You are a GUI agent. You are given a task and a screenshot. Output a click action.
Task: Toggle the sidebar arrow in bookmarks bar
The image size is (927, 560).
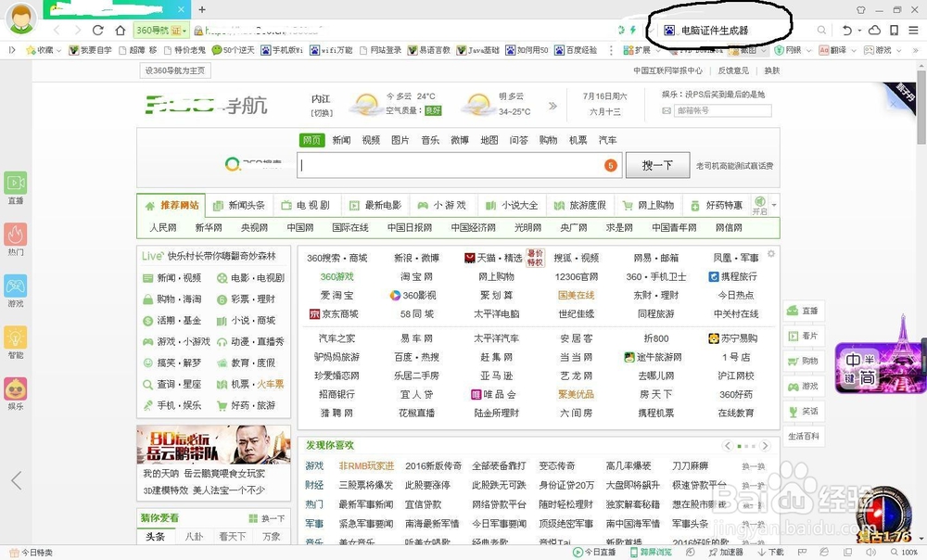click(12, 50)
